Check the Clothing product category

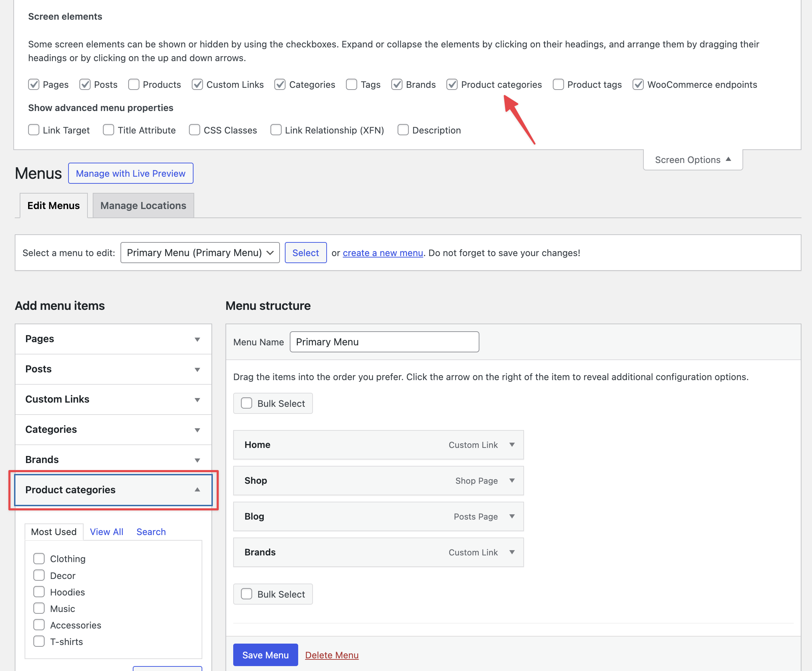39,559
